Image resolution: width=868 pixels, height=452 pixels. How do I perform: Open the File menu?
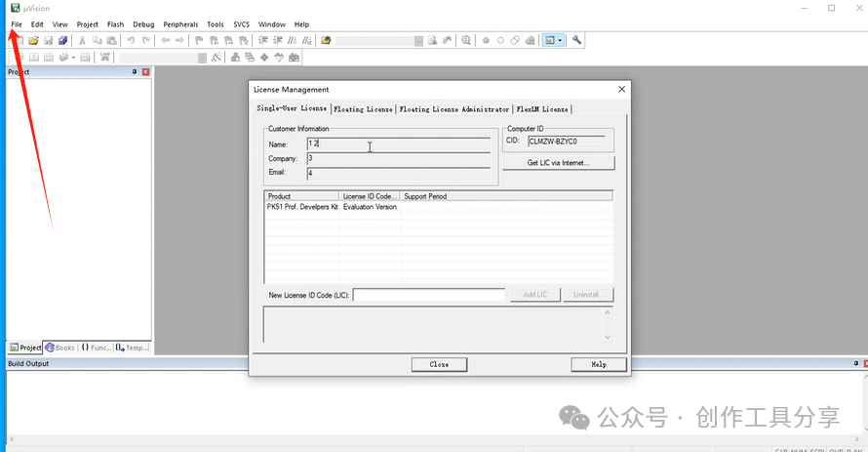pos(17,24)
